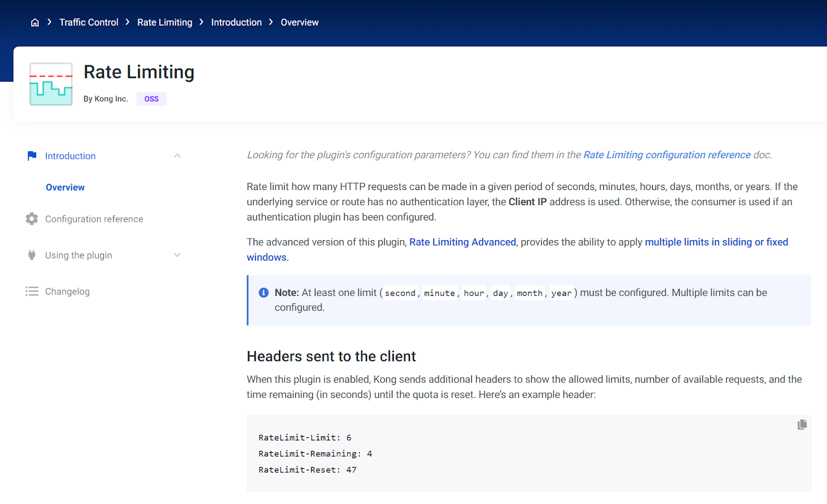Click the info icon in the Note box
827x504 pixels.
(264, 293)
